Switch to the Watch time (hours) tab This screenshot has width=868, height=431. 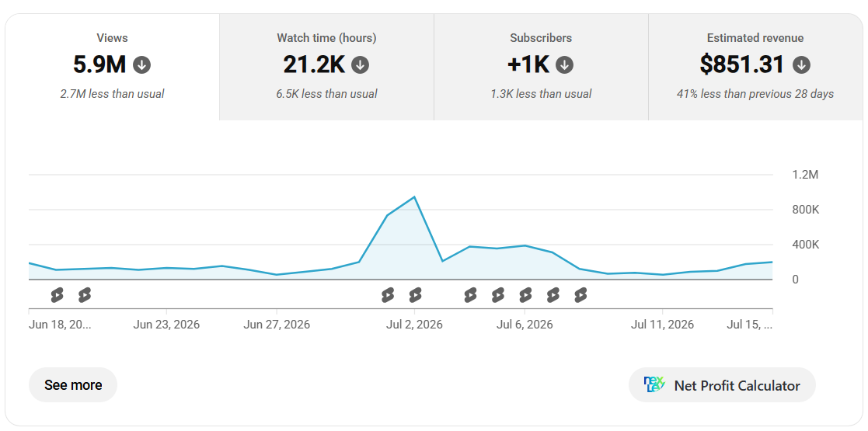326,67
